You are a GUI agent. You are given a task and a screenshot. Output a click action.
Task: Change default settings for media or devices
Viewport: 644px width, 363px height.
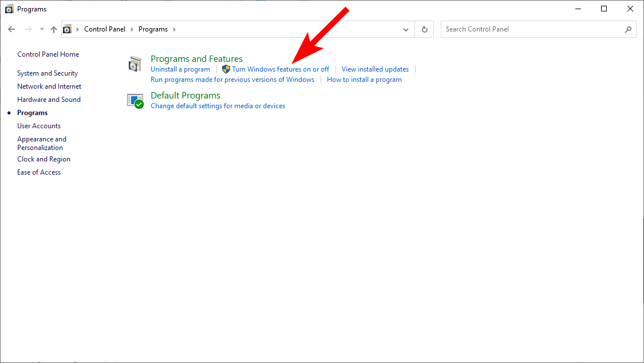click(218, 106)
